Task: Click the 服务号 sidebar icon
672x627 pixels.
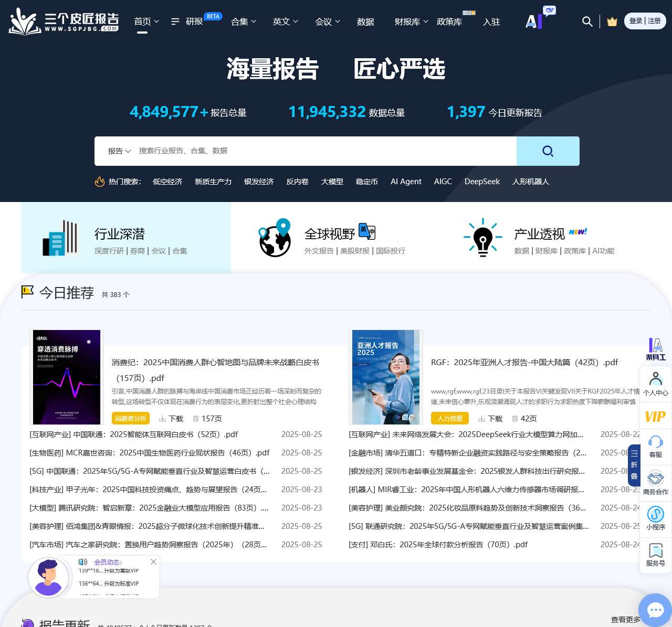Action: 655,555
